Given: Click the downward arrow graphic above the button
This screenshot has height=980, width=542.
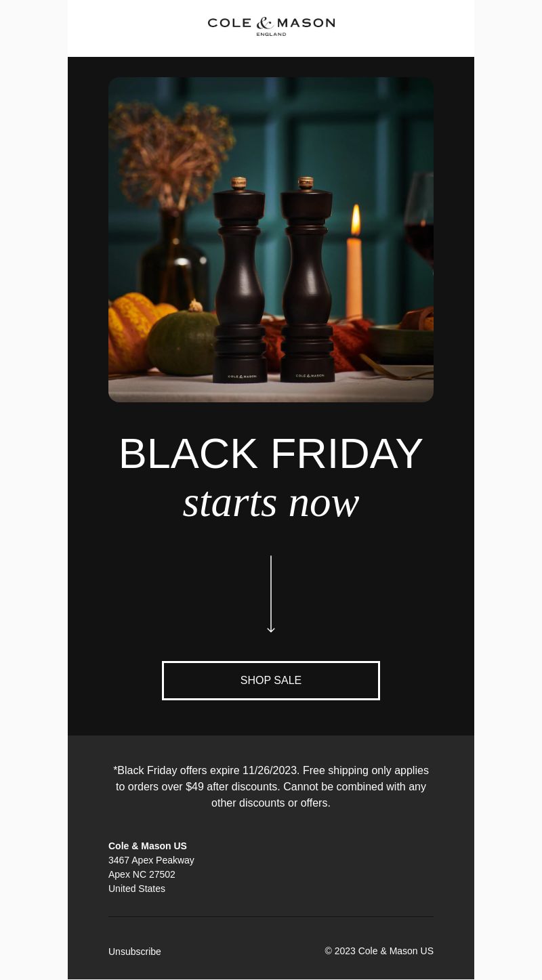Looking at the screenshot, I should (271, 594).
